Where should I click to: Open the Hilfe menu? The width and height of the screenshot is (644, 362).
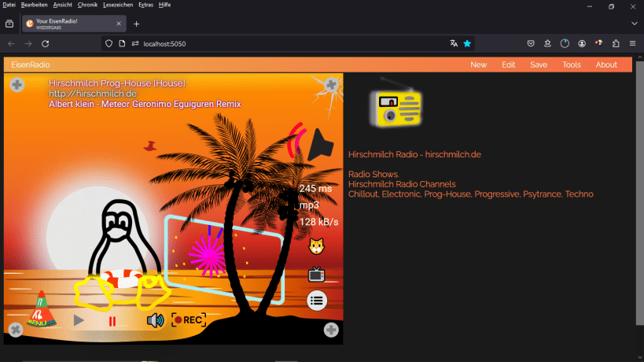tap(164, 5)
